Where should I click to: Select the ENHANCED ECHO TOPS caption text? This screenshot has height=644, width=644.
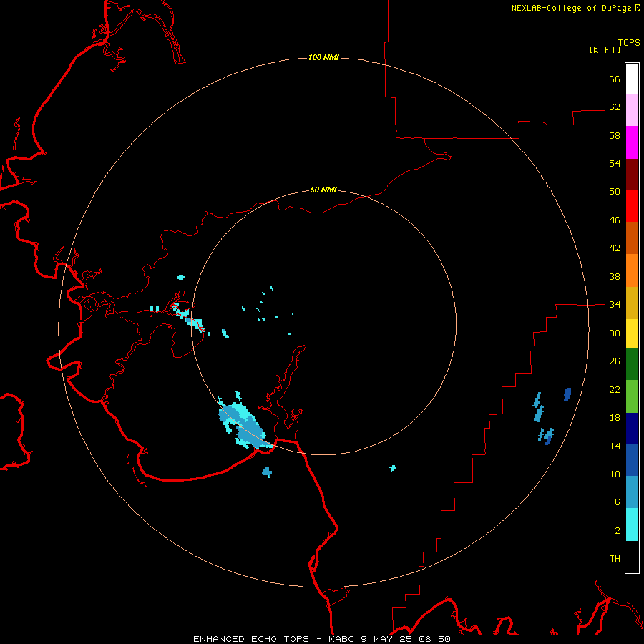click(x=251, y=639)
